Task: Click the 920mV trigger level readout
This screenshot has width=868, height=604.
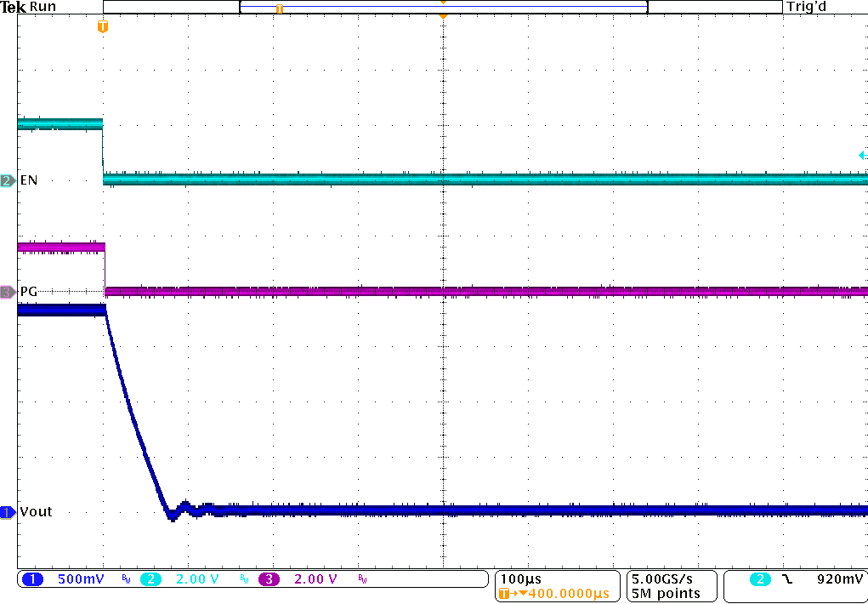Action: (837, 579)
